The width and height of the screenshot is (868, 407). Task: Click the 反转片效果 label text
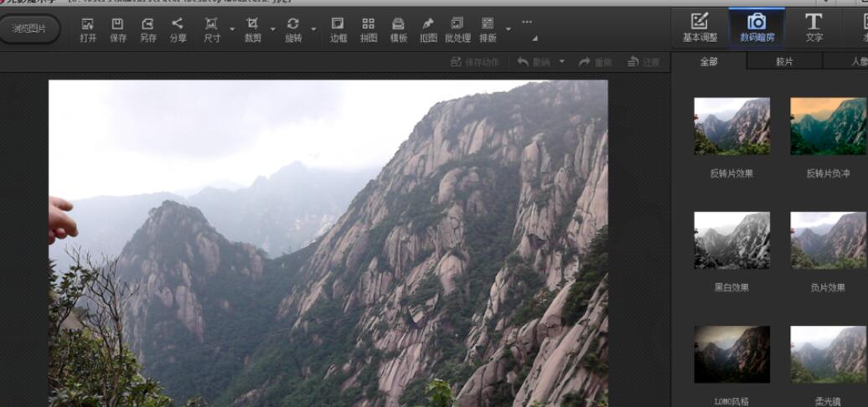pos(731,173)
